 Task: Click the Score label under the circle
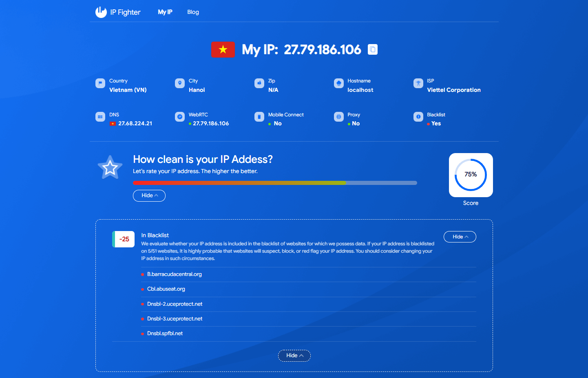click(x=471, y=203)
